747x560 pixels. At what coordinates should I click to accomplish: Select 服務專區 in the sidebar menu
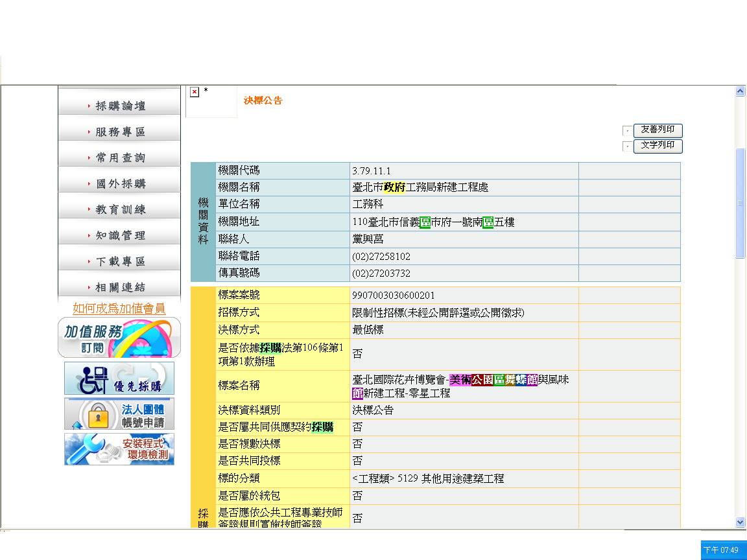point(119,132)
